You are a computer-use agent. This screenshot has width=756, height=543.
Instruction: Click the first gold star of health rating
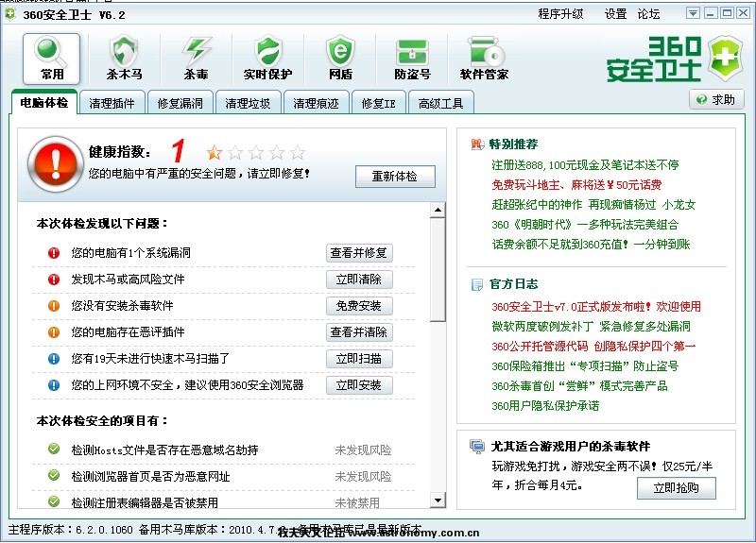click(215, 153)
